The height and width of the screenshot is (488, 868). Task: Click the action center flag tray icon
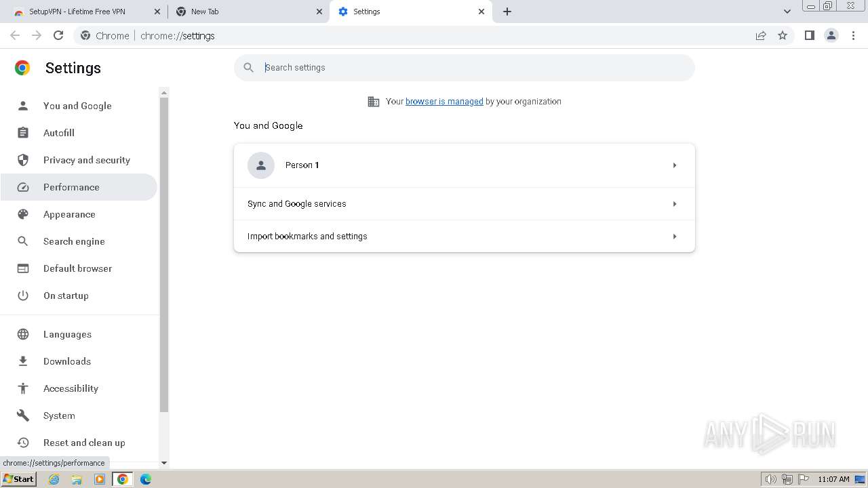tap(804, 479)
